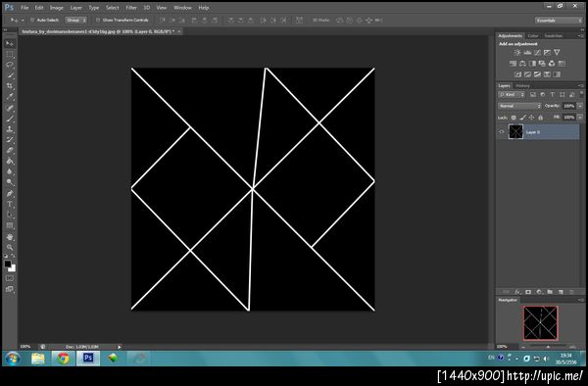Pick the Clone Stamp tool
Image resolution: width=588 pixels, height=386 pixels.
click(10, 129)
